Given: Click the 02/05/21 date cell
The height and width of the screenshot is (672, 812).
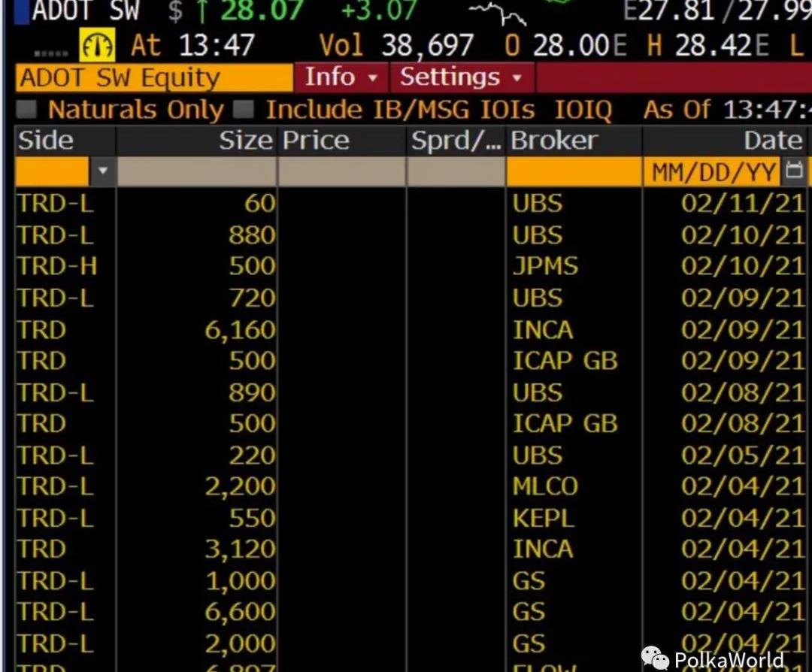Looking at the screenshot, I should coord(743,455).
